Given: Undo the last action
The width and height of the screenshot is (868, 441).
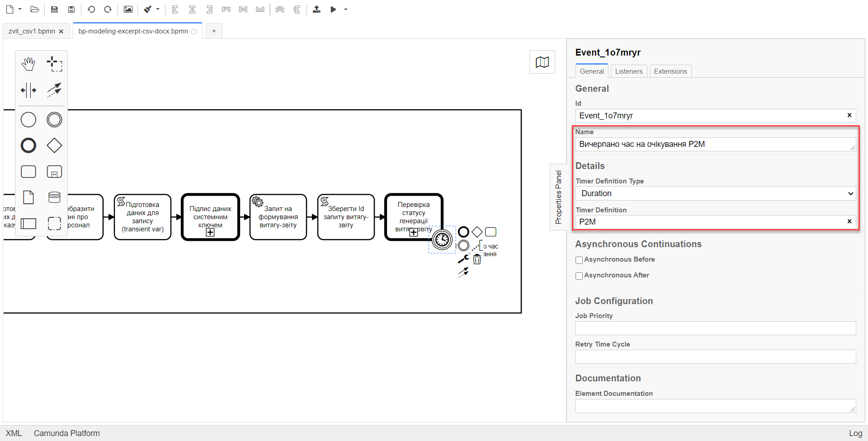Looking at the screenshot, I should coord(91,9).
